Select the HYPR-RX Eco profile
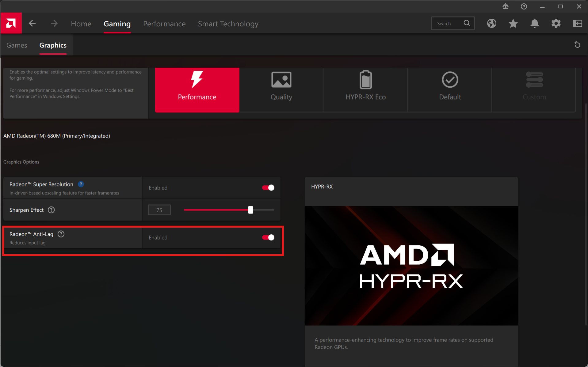The image size is (588, 367). (x=366, y=90)
